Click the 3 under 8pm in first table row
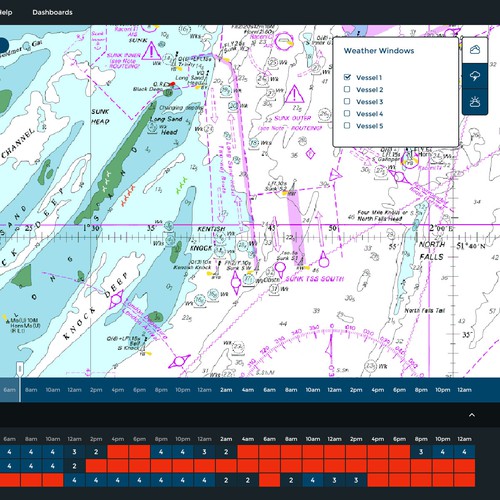Screen dimensions: 500x500 pyautogui.click(x=421, y=452)
